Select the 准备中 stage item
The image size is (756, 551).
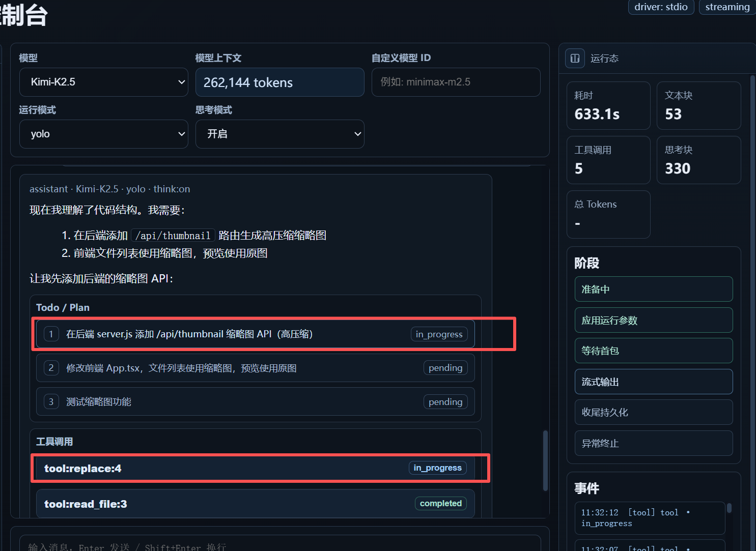(653, 289)
